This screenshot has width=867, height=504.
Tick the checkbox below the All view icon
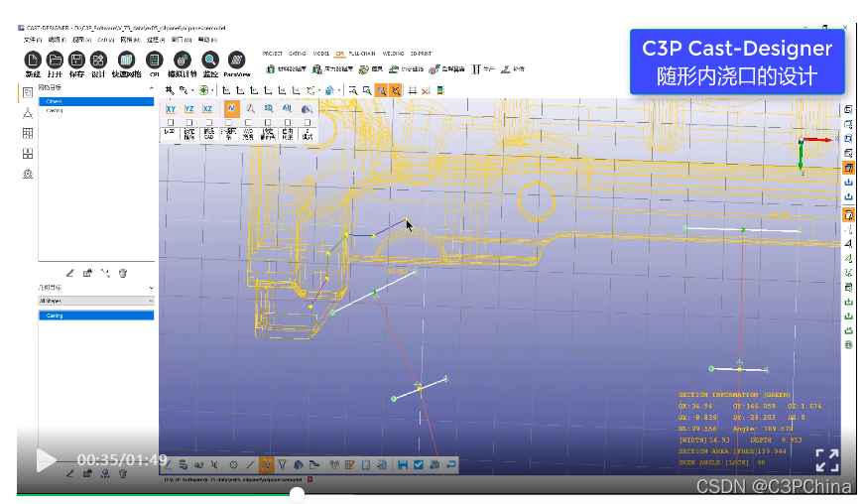[288, 122]
